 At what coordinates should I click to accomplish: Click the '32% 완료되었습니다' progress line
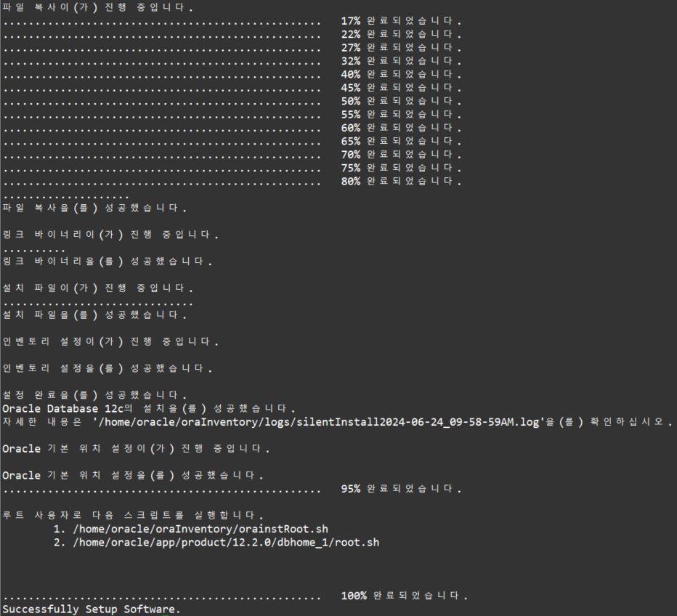(x=232, y=61)
